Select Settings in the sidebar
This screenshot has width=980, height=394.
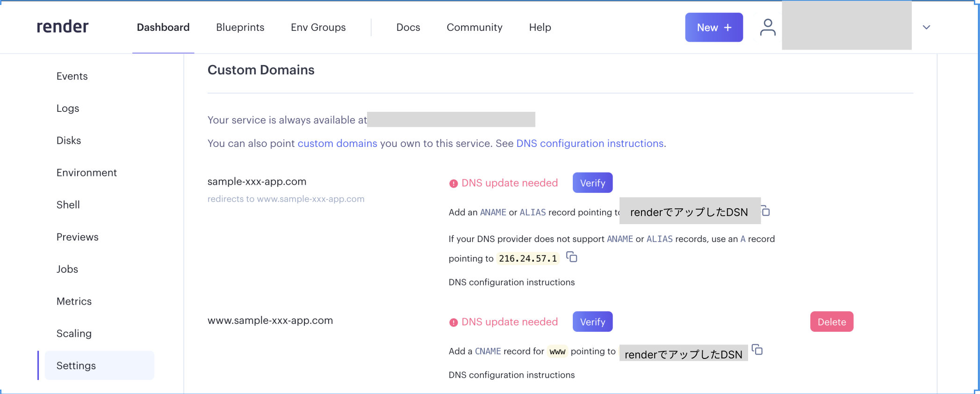pos(100,365)
